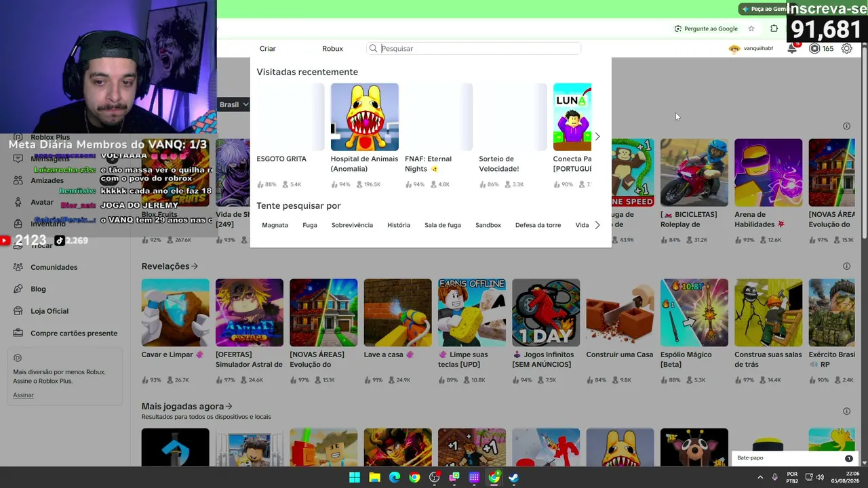
Task: Select the Defesa da torre suggestion
Action: [x=538, y=225]
